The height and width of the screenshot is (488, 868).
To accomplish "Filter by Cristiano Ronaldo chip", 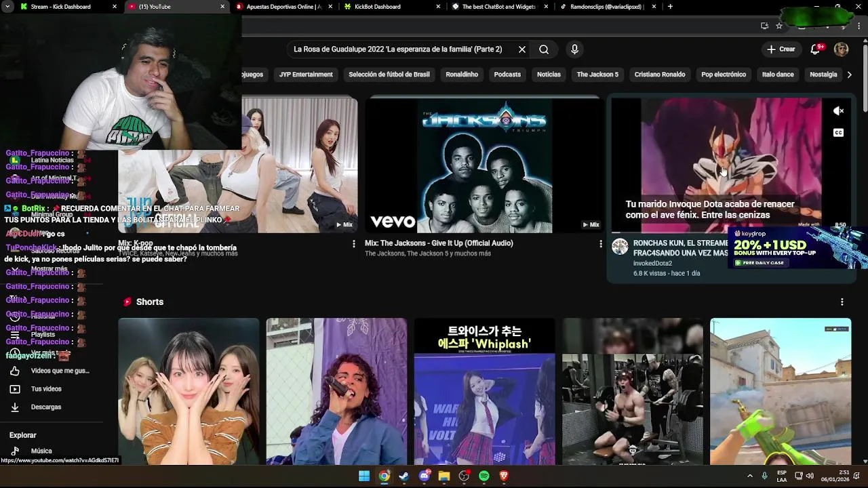I will coord(660,75).
